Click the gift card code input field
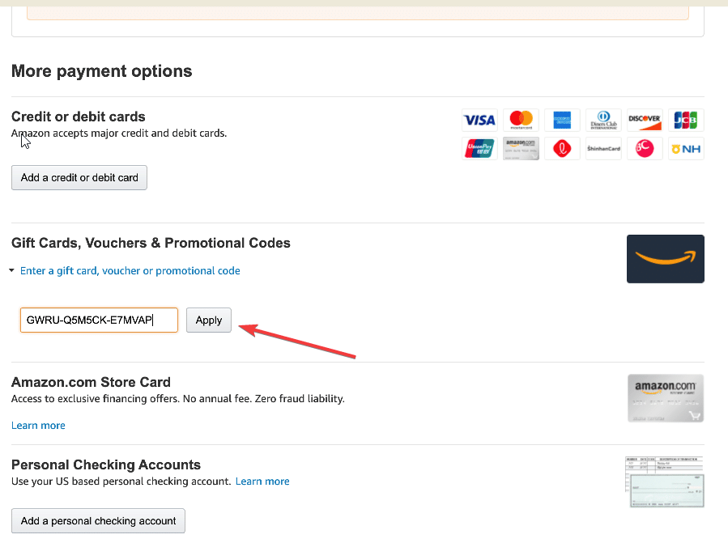 [99, 320]
